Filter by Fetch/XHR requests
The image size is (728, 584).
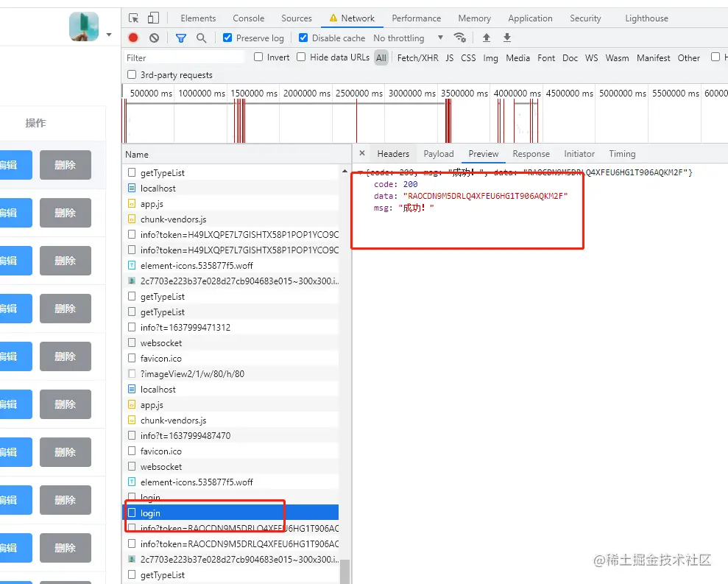click(x=418, y=58)
